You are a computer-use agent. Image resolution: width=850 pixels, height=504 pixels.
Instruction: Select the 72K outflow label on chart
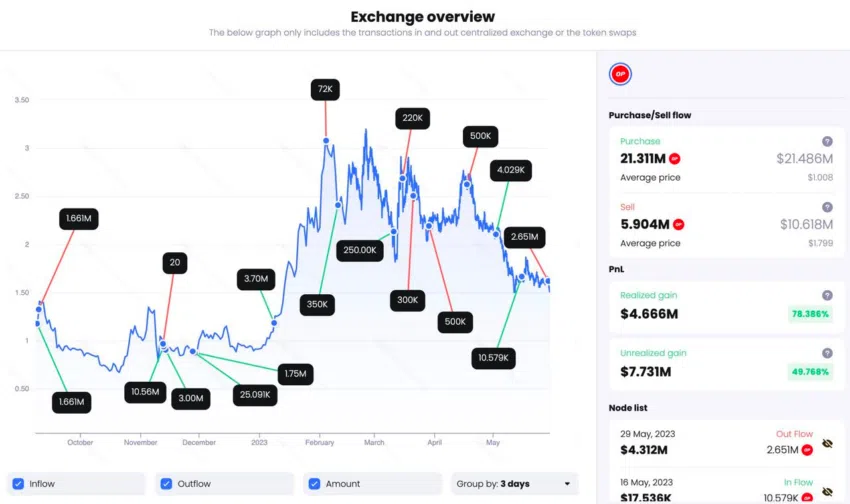click(325, 89)
